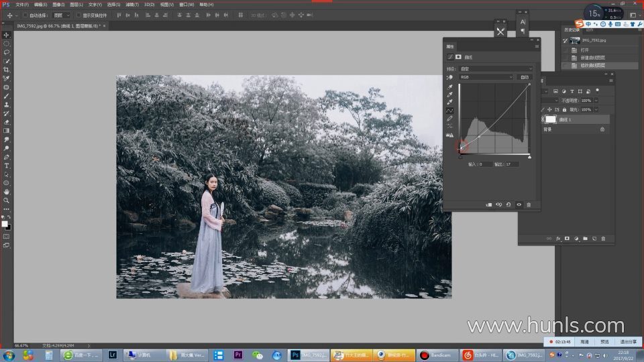
Task: Open the Layers panel flyout menu
Action: (x=610, y=81)
